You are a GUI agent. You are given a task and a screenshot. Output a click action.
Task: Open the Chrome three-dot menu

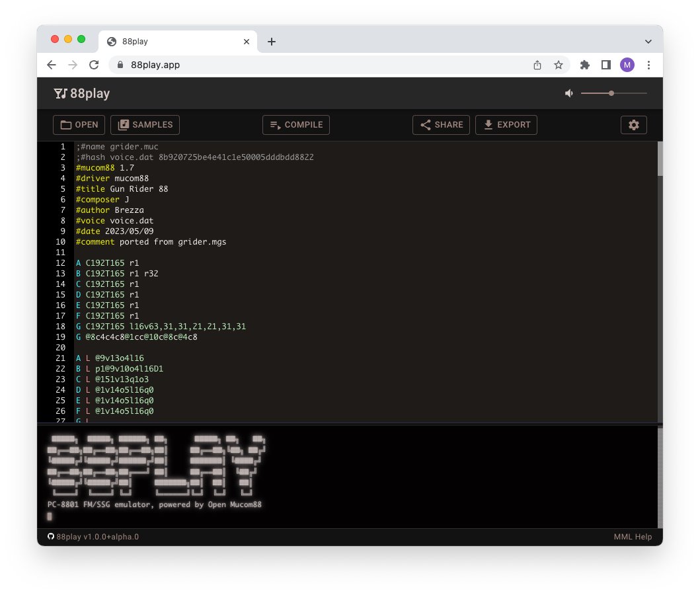click(x=648, y=65)
